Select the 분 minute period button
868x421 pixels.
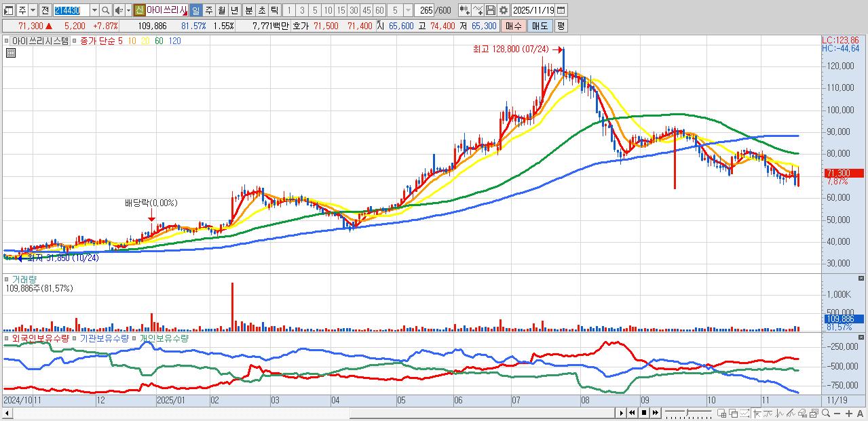248,10
